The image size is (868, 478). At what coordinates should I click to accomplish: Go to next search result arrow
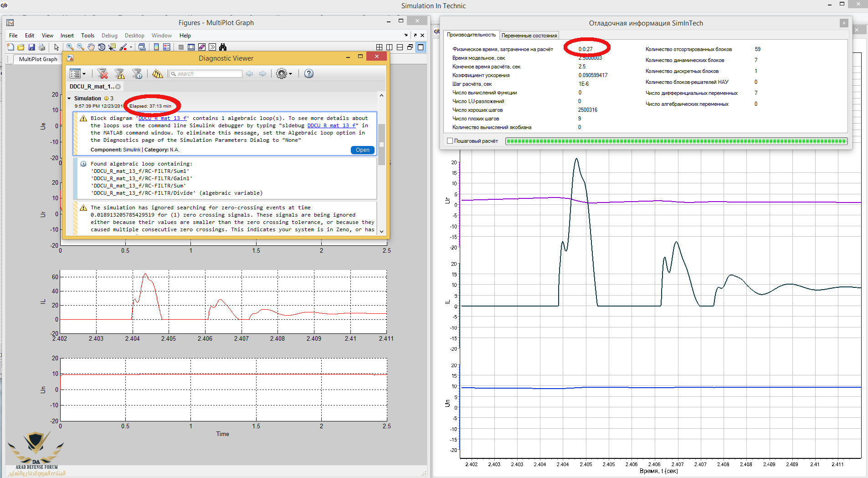(262, 73)
